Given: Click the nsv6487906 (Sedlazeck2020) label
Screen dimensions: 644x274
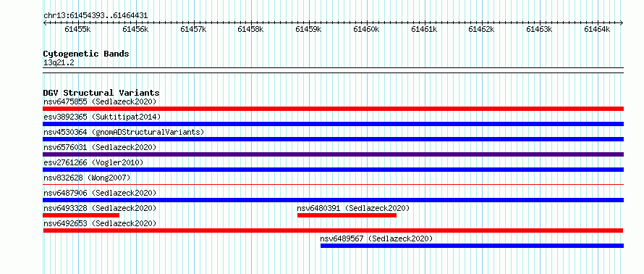Looking at the screenshot, I should [100, 193].
